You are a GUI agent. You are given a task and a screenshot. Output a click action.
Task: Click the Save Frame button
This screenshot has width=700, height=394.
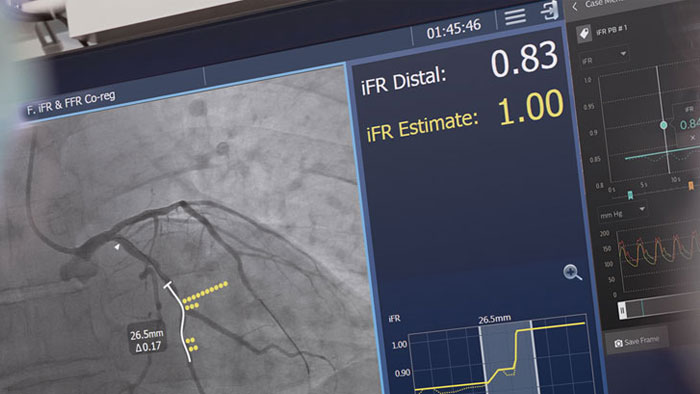637,341
